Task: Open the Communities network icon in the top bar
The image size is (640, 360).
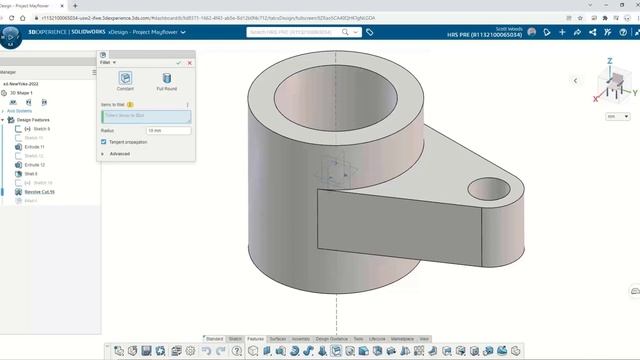Action: point(593,32)
